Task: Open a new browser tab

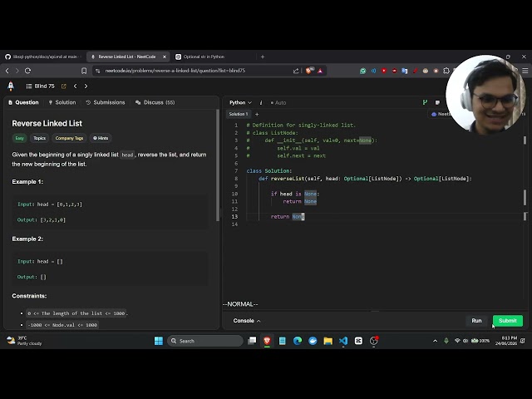Action: tap(263, 57)
